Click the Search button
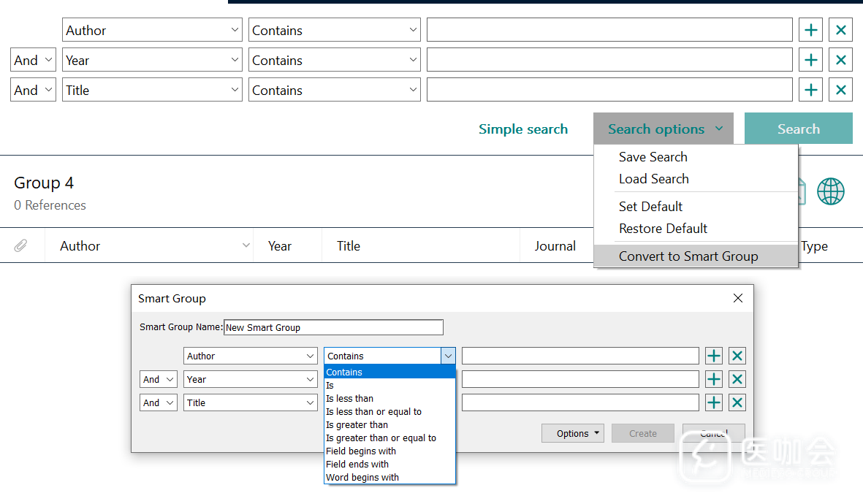This screenshot has width=863, height=504. [798, 129]
